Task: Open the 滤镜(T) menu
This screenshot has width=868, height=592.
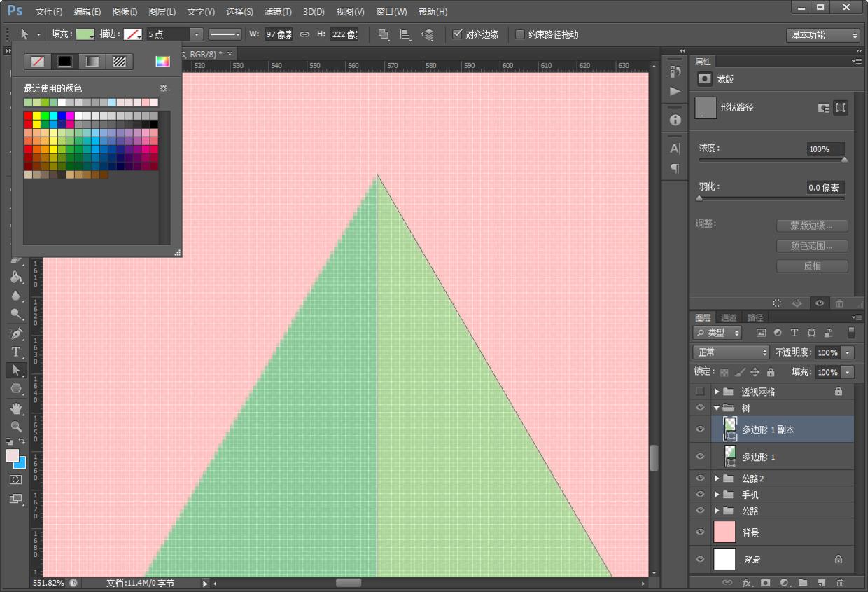Action: point(278,12)
